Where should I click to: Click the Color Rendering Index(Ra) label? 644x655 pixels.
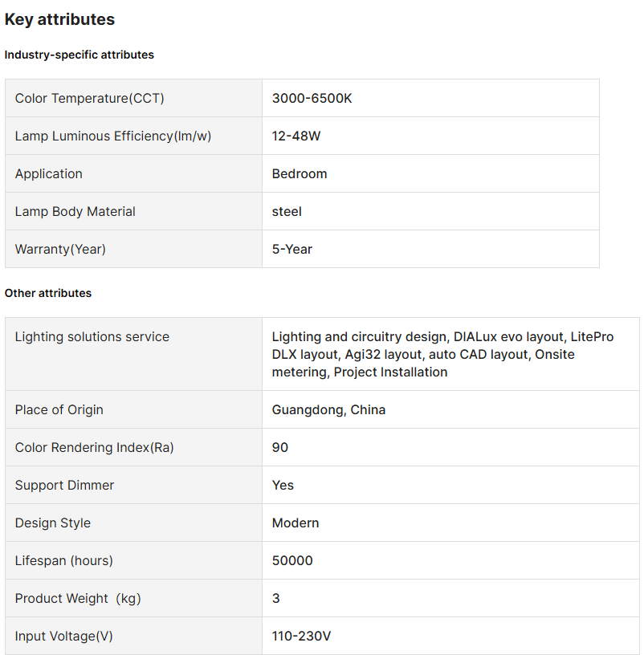[94, 447]
